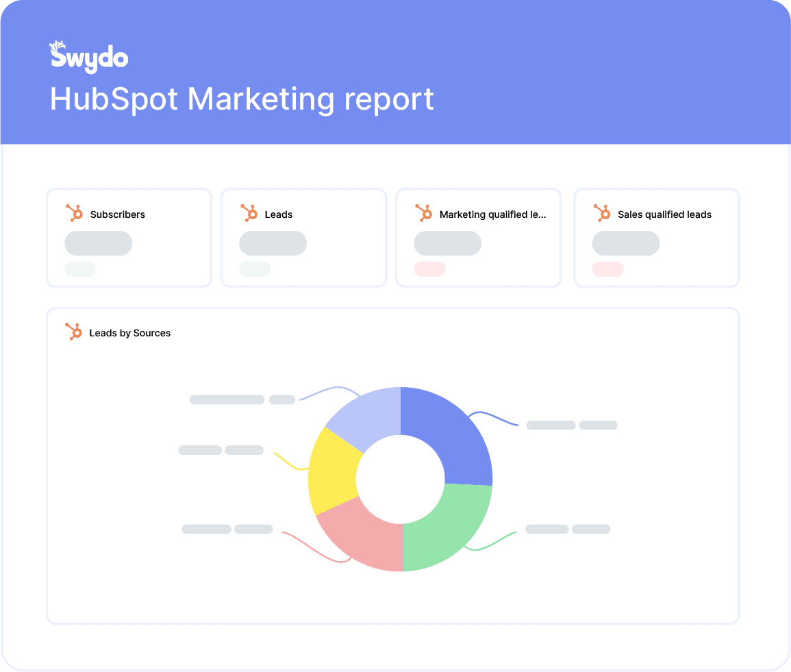
Task: Click the Swydo logo
Action: click(89, 57)
